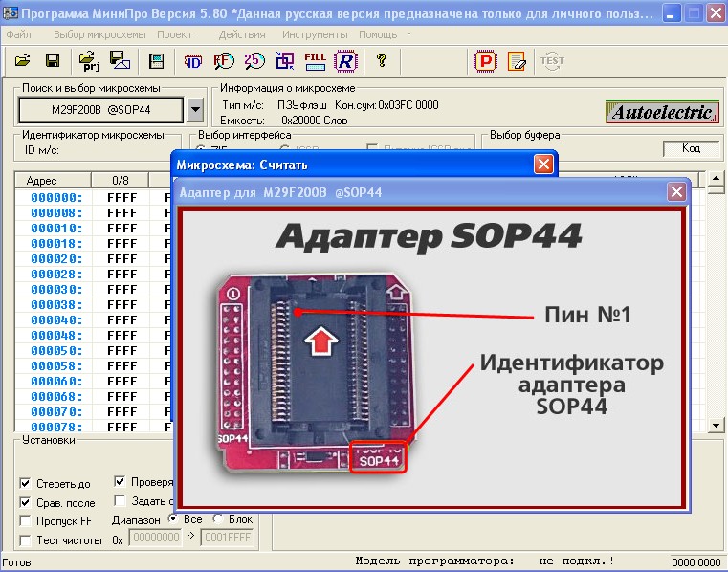Viewport: 728px width, 572px height.
Task: Select address row 000008:
Action: coord(56,213)
